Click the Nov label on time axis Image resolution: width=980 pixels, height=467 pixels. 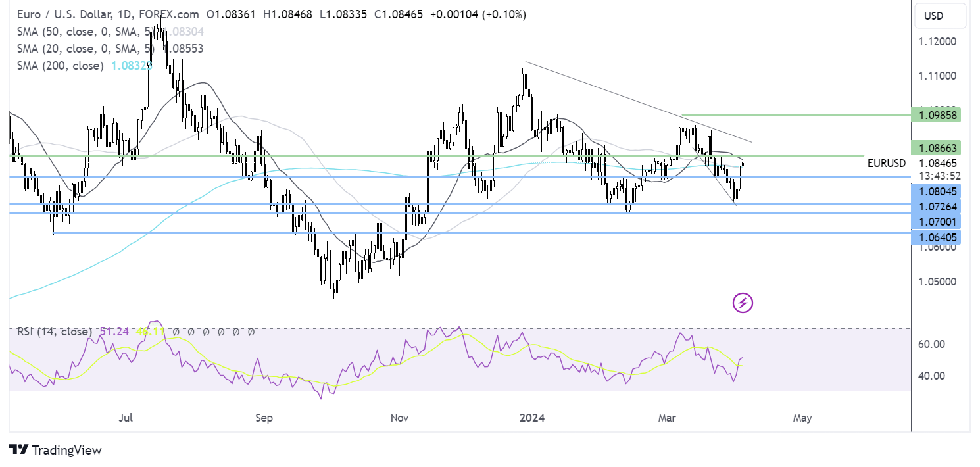pos(400,417)
